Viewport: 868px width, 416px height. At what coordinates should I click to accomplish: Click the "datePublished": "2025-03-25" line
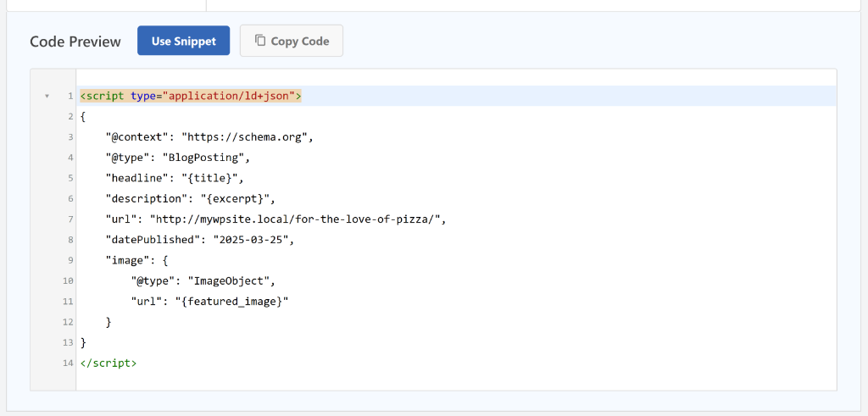[200, 240]
